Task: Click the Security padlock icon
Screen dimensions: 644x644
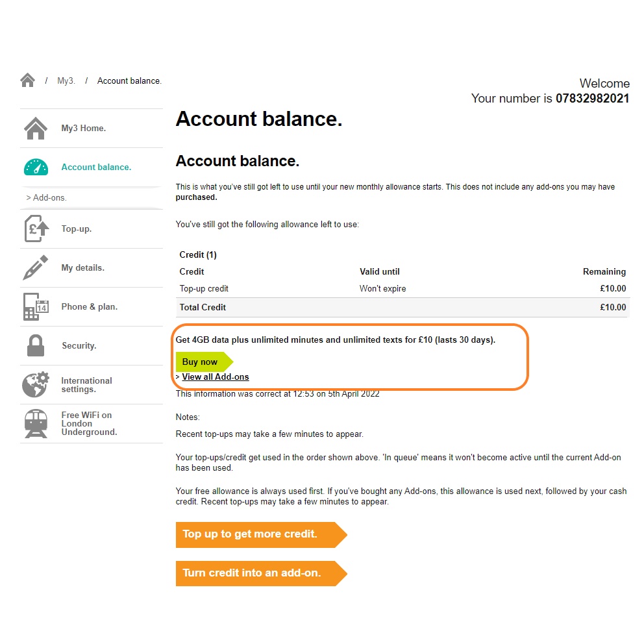Action: point(36,346)
